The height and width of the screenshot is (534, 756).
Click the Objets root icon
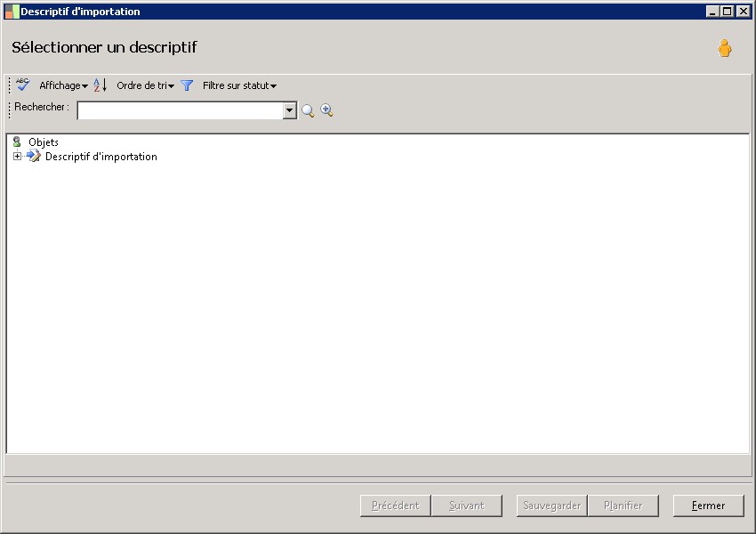point(18,142)
